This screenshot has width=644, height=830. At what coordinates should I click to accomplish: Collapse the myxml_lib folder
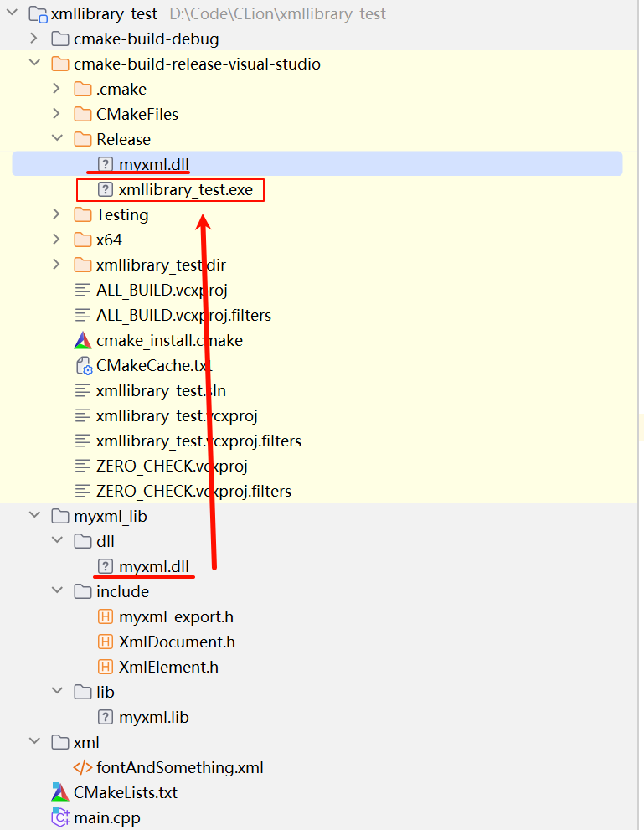tap(34, 515)
